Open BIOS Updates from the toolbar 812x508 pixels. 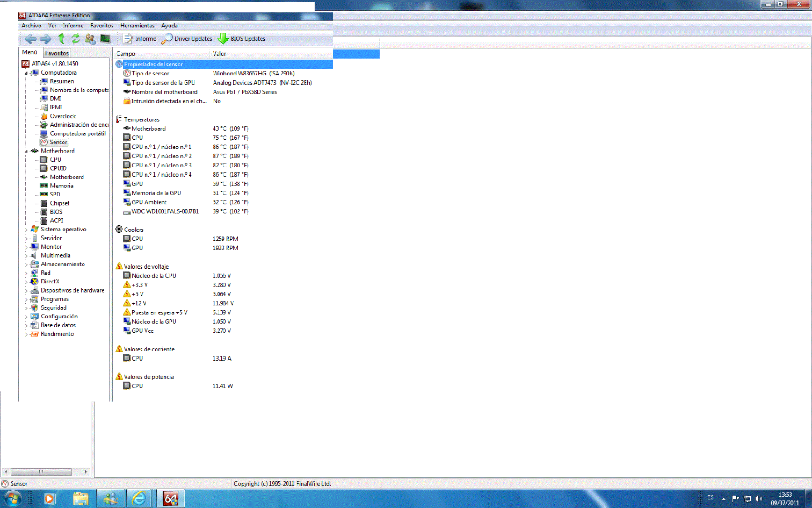pyautogui.click(x=242, y=39)
